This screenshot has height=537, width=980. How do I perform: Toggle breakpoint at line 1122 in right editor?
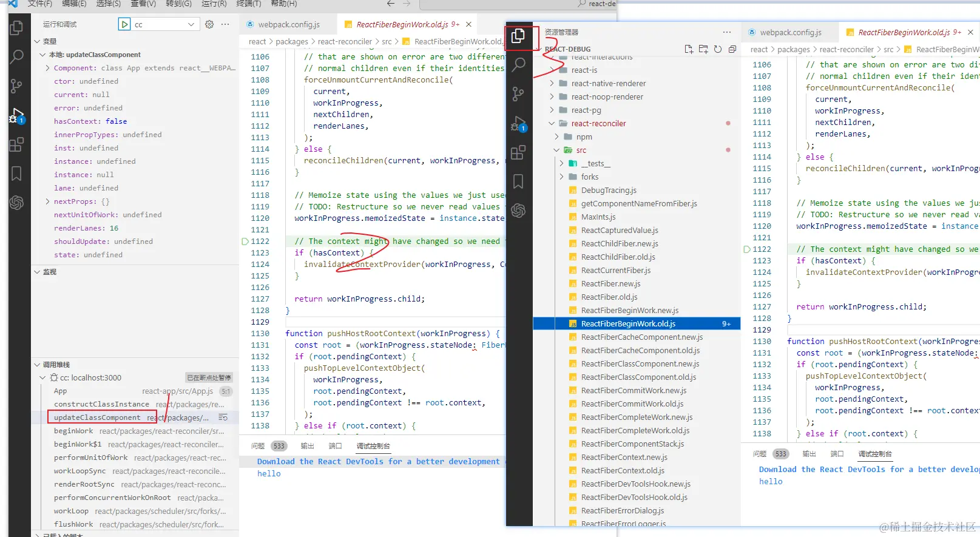747,249
